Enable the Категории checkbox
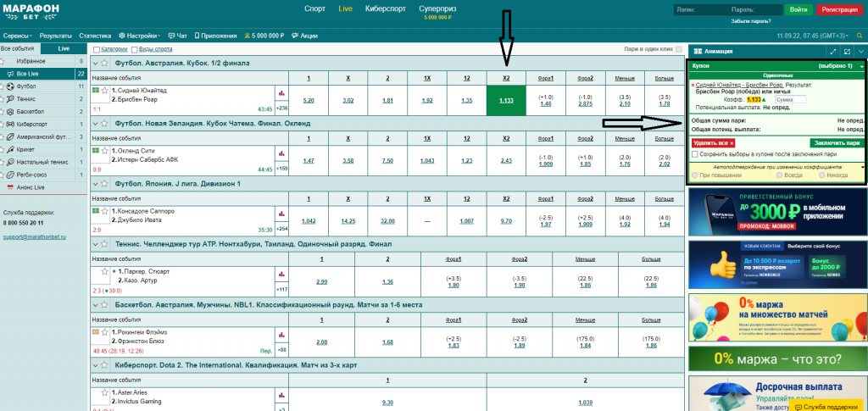The image size is (868, 411). [x=96, y=49]
